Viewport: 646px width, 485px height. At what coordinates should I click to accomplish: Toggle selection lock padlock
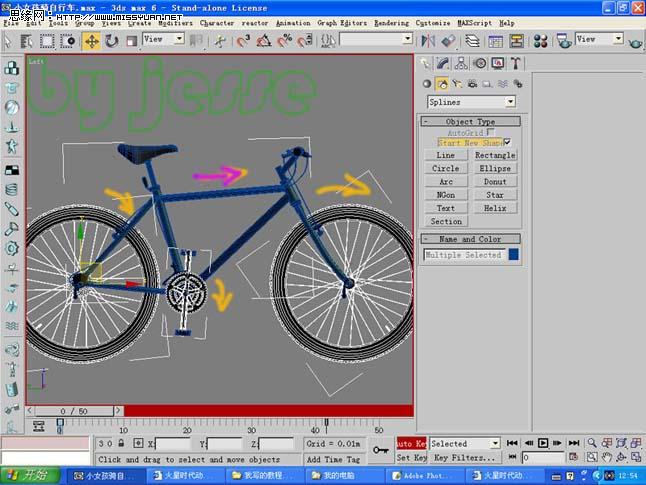[121, 443]
